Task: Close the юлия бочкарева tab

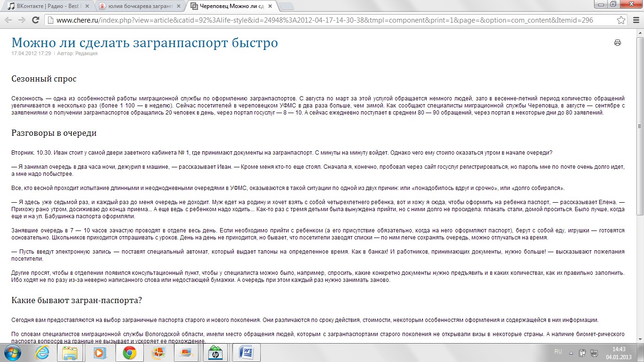Action: click(x=178, y=6)
